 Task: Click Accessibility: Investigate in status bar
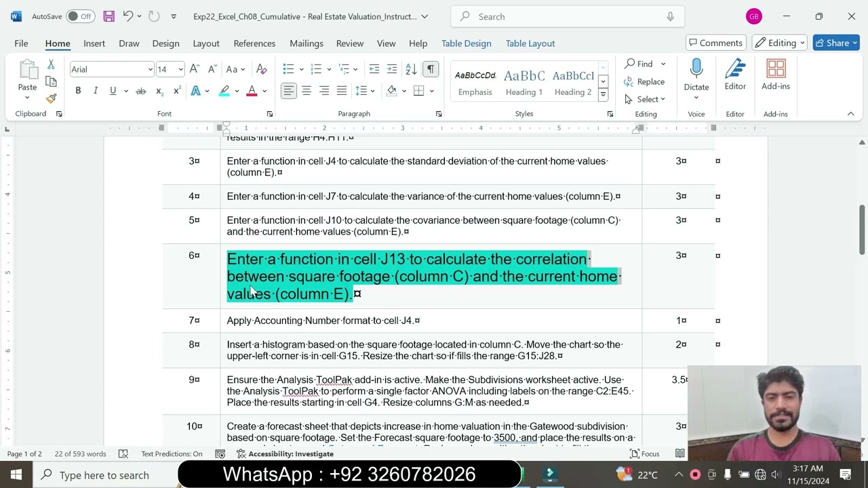[x=285, y=453]
